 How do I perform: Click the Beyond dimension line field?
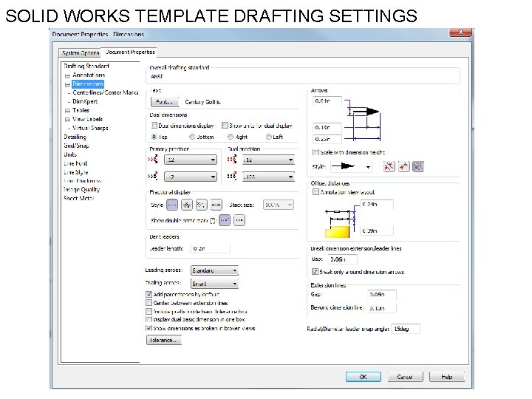(382, 308)
